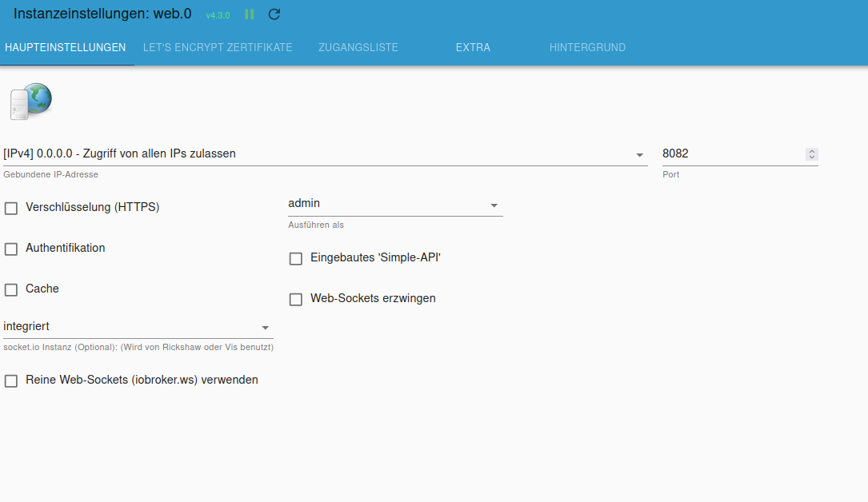This screenshot has width=868, height=502.
Task: Switch to Let's Encrypt Zertifikate tab
Action: 218,48
